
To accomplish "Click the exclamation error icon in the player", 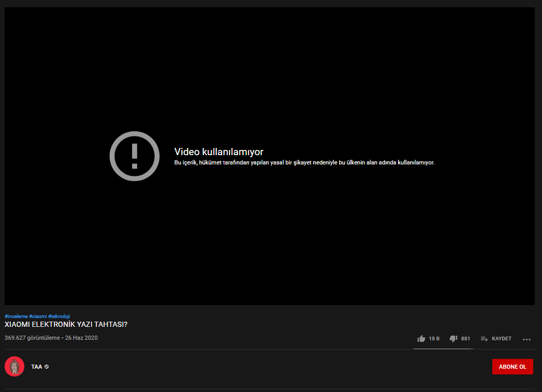I will pos(134,156).
